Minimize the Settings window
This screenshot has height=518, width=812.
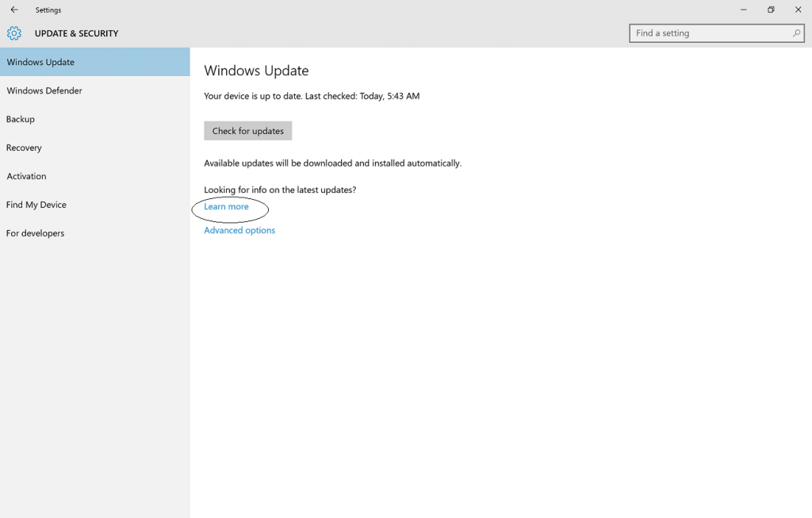coord(744,10)
